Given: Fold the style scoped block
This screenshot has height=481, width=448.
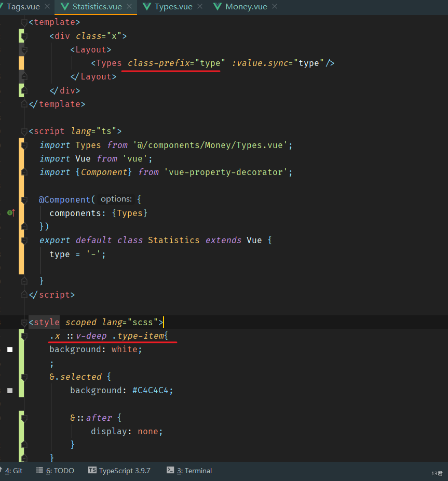Looking at the screenshot, I should point(24,323).
